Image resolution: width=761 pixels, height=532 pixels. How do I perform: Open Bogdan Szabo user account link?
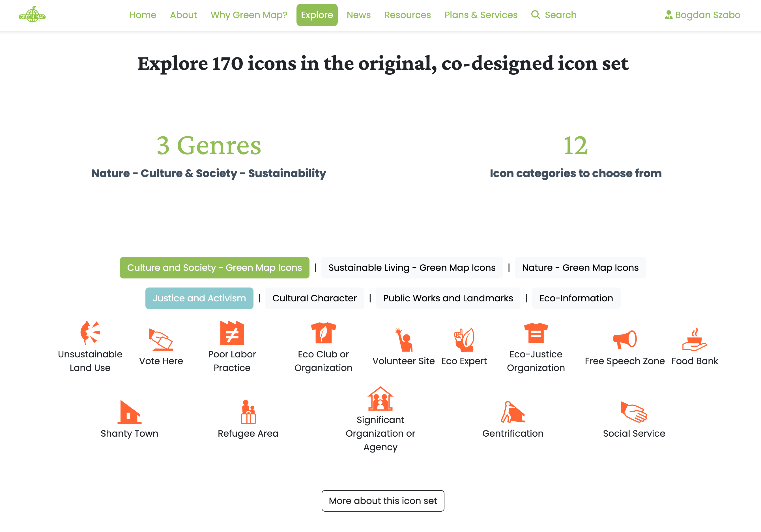pos(702,15)
